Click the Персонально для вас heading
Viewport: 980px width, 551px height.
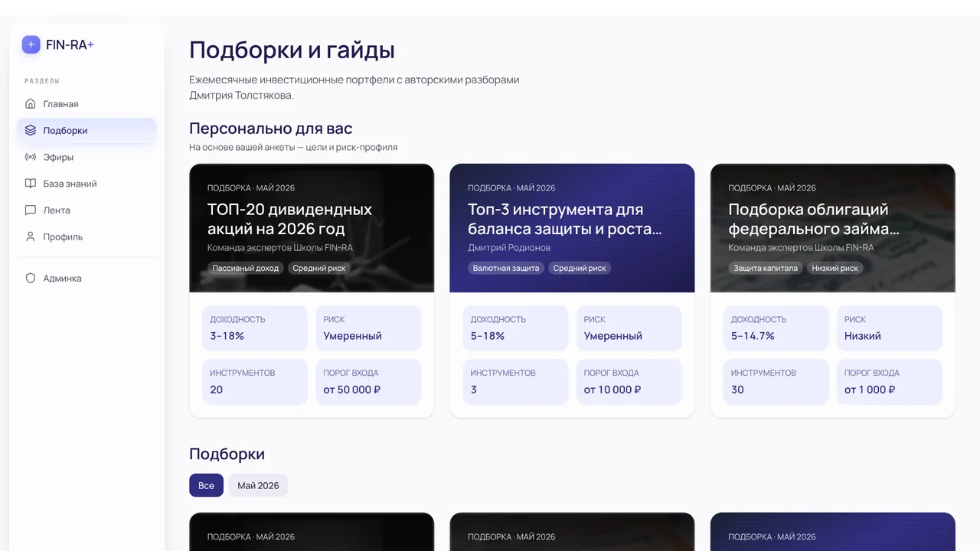[271, 129]
